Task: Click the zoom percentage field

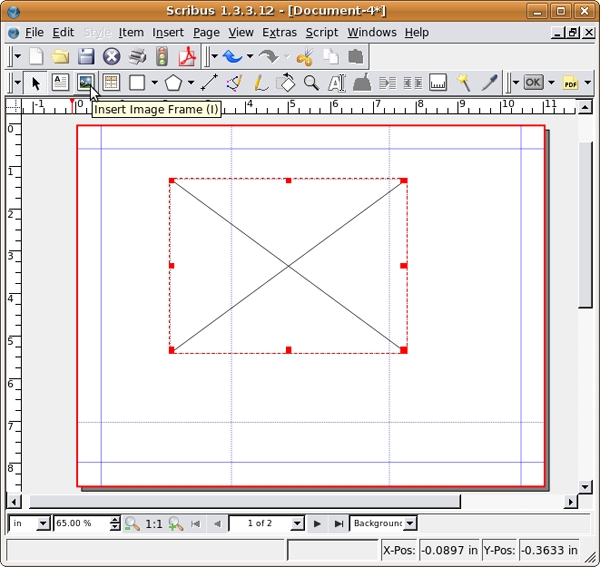Action: (81, 523)
